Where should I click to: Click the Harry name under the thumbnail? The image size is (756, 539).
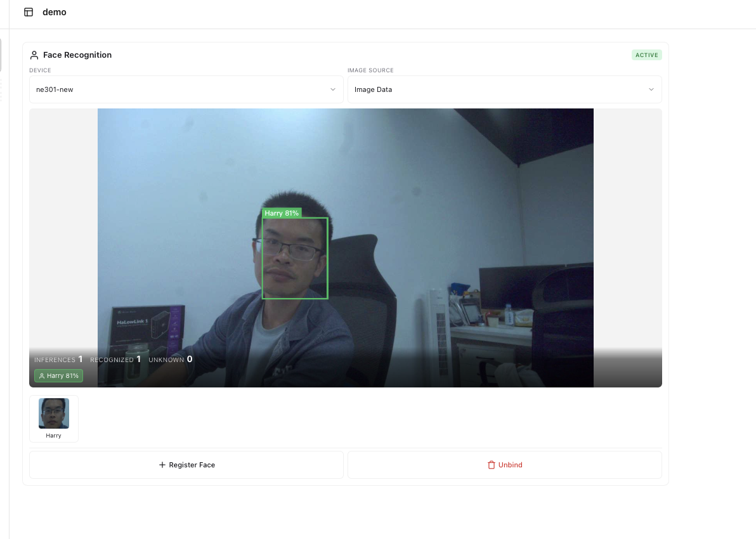[54, 436]
